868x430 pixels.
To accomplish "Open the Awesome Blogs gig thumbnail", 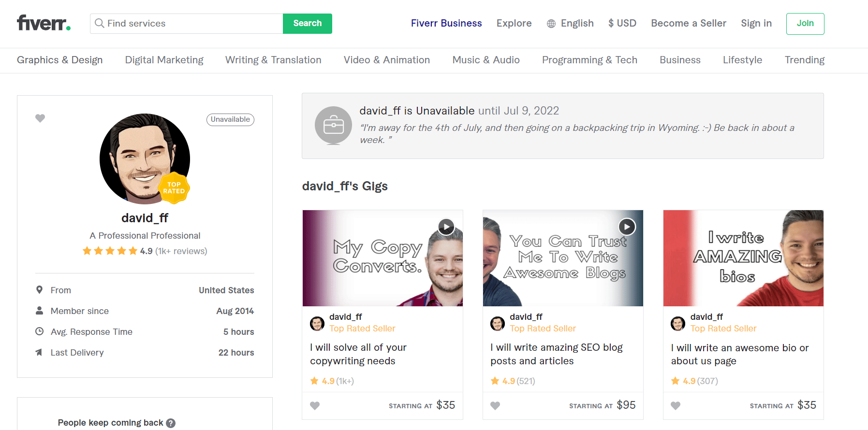I will [x=563, y=258].
